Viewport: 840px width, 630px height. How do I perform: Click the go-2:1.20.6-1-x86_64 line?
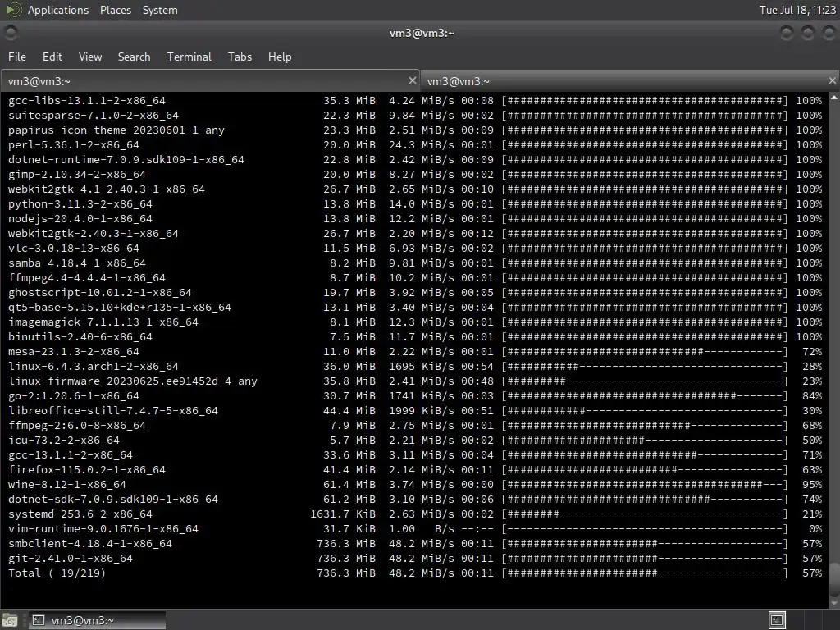[414, 395]
